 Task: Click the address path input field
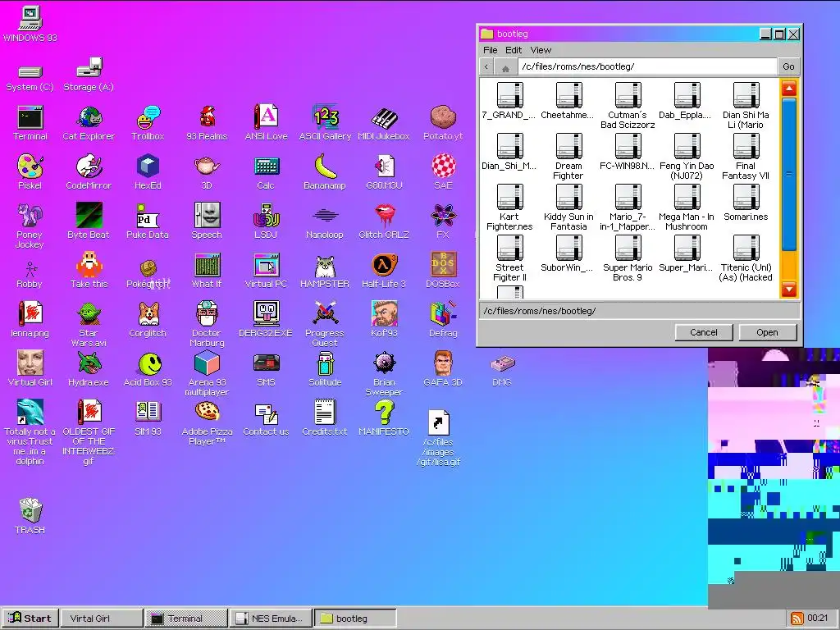(x=647, y=66)
